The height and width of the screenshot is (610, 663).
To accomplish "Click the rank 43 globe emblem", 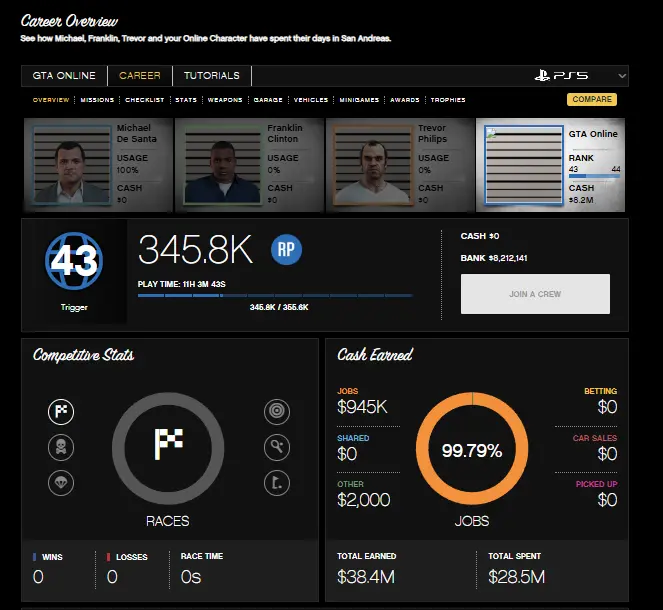I will [x=74, y=262].
